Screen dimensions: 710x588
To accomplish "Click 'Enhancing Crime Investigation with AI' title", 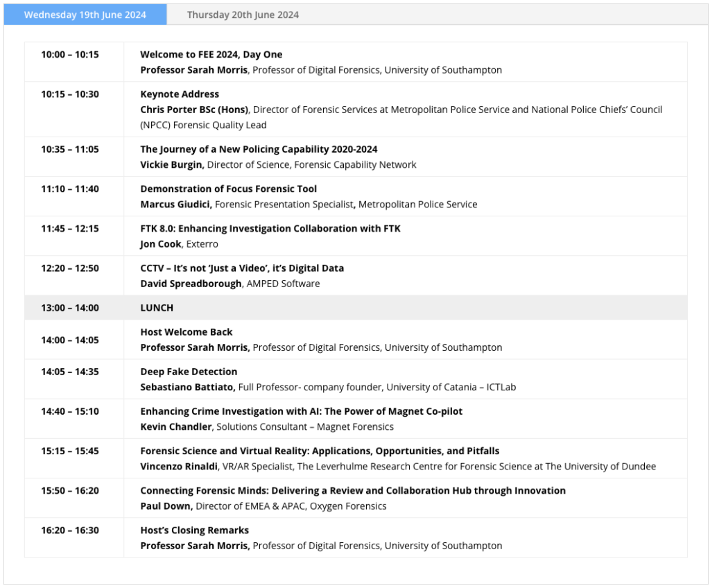I will (301, 411).
